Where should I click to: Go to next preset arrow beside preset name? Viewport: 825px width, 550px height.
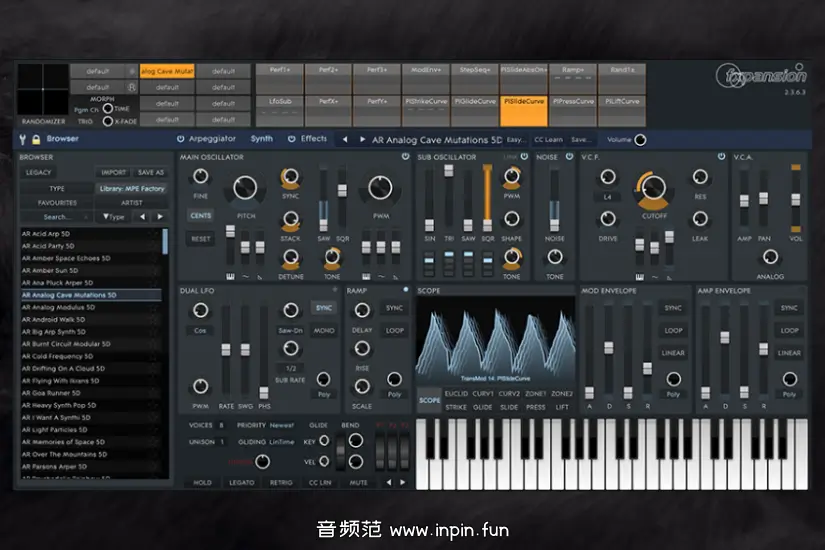click(x=362, y=139)
